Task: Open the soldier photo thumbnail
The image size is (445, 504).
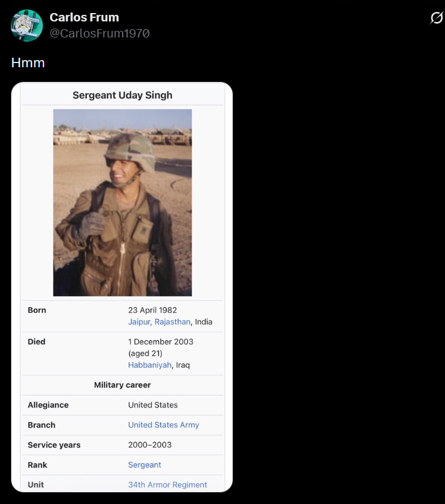Action: (123, 202)
